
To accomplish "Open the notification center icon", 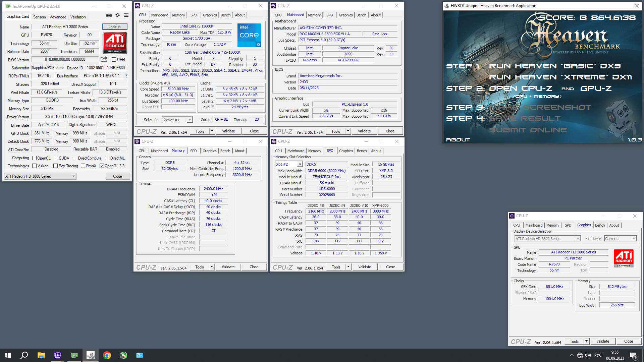I will (x=633, y=355).
